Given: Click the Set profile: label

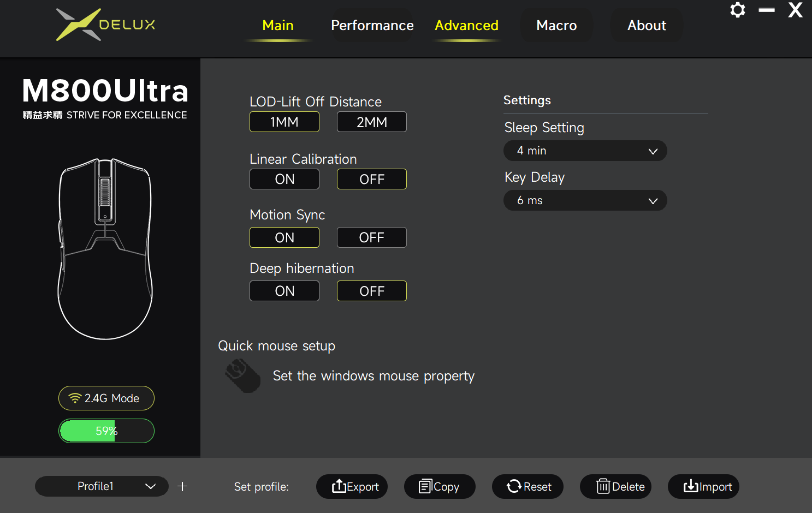Looking at the screenshot, I should coord(261,487).
